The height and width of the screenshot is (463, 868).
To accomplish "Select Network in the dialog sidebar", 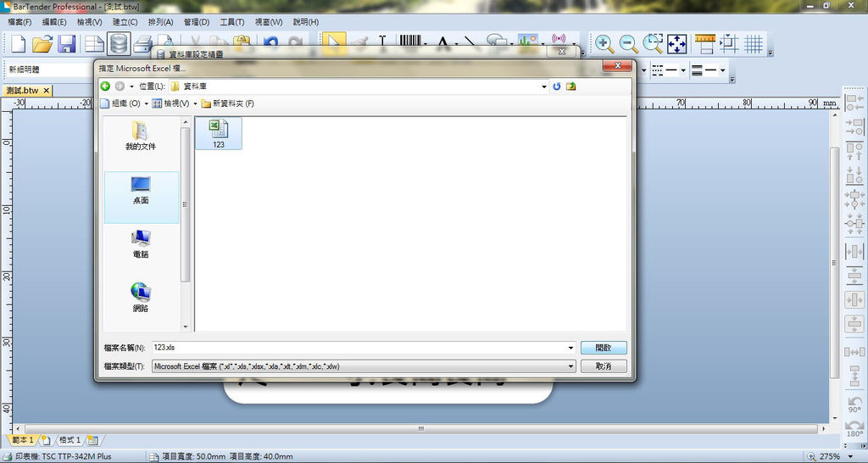I will point(141,298).
